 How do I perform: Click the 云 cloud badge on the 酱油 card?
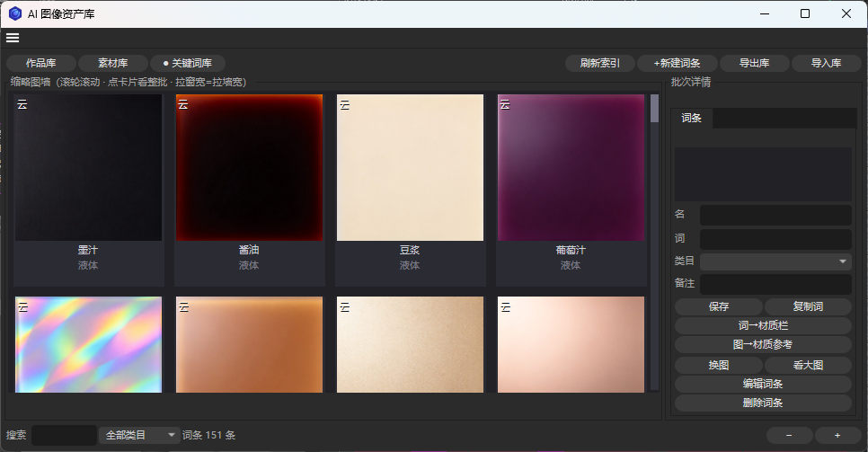pos(183,104)
